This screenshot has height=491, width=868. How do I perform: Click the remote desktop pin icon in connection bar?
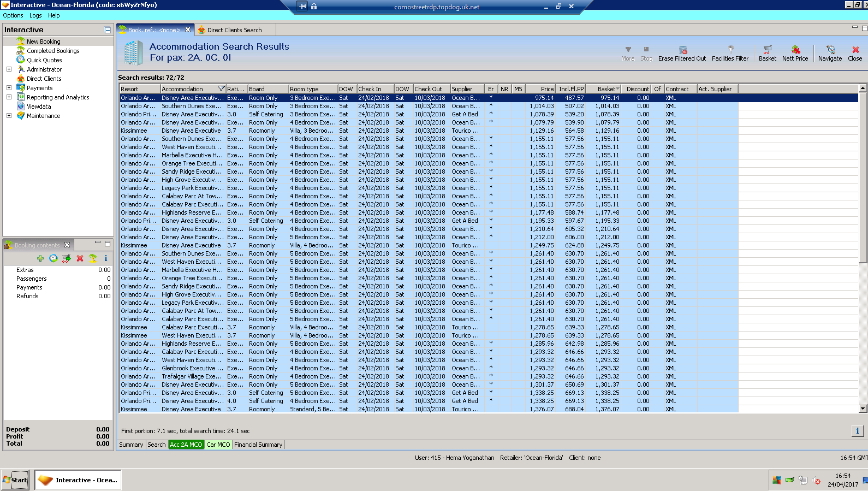point(302,7)
